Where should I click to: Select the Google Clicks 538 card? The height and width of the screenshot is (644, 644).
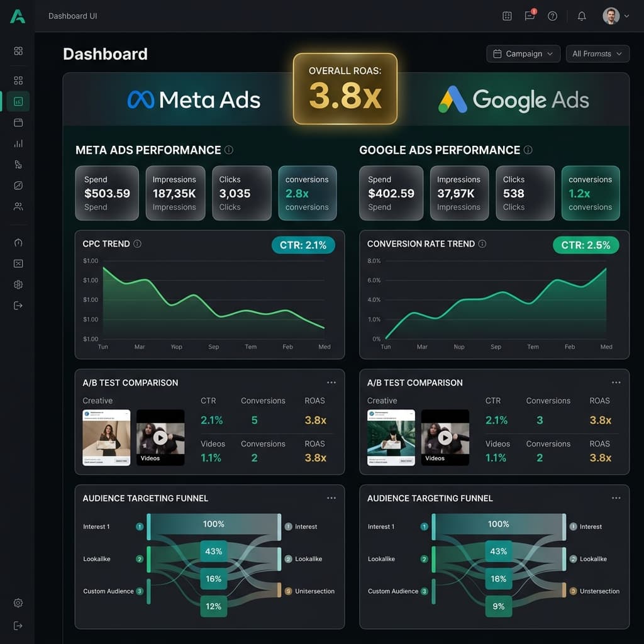[x=525, y=193]
